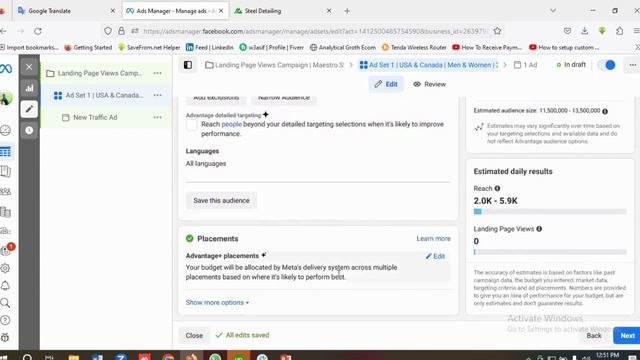The width and height of the screenshot is (640, 360).
Task: Open the browser downloads icon
Action: point(584,31)
